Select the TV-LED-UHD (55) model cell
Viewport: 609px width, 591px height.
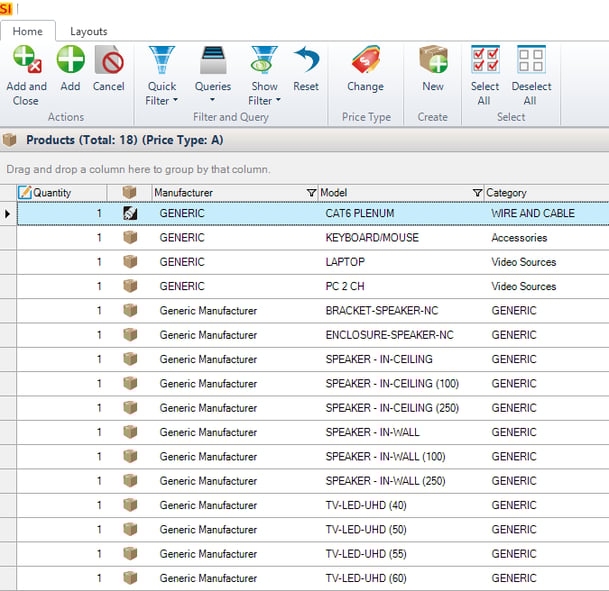click(401, 554)
